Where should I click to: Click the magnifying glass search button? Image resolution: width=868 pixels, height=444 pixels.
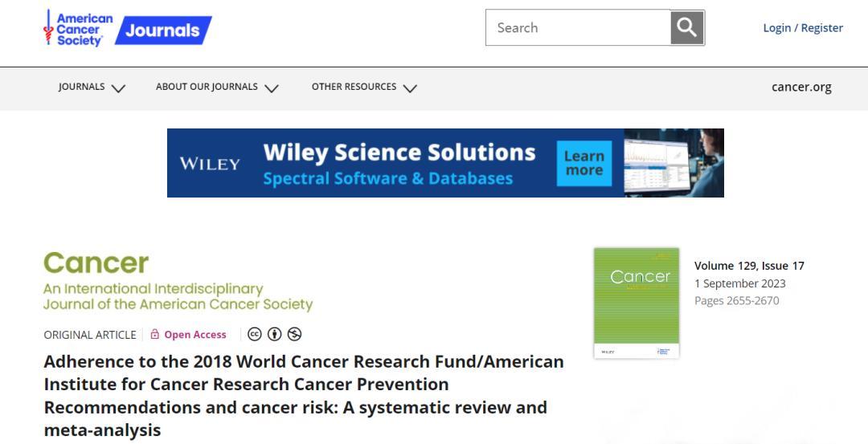[687, 28]
